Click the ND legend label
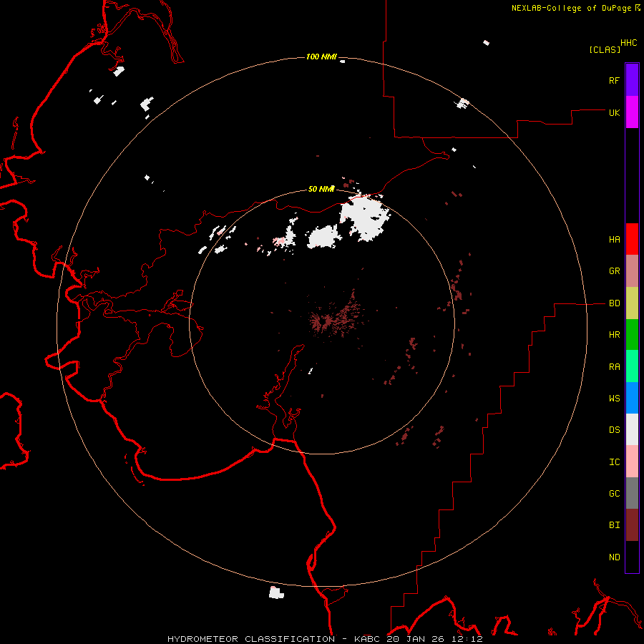This screenshot has height=644, width=644. pos(614,557)
